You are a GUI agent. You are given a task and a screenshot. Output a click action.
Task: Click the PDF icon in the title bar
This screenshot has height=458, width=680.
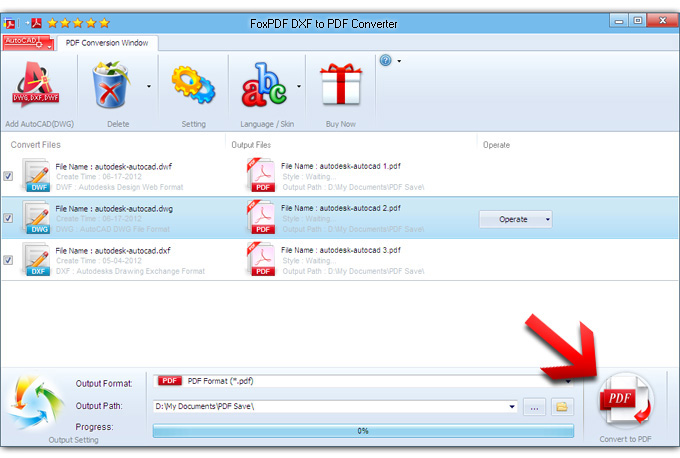tap(36, 23)
